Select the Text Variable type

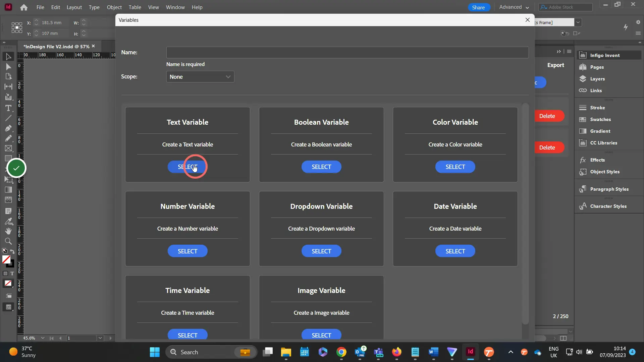tap(187, 167)
